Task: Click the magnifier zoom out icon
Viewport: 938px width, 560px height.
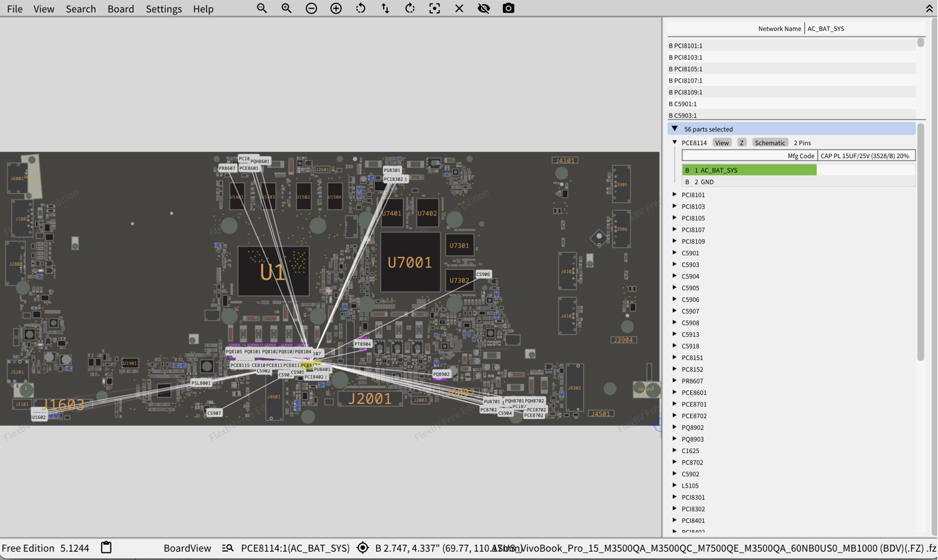Action: click(x=262, y=8)
